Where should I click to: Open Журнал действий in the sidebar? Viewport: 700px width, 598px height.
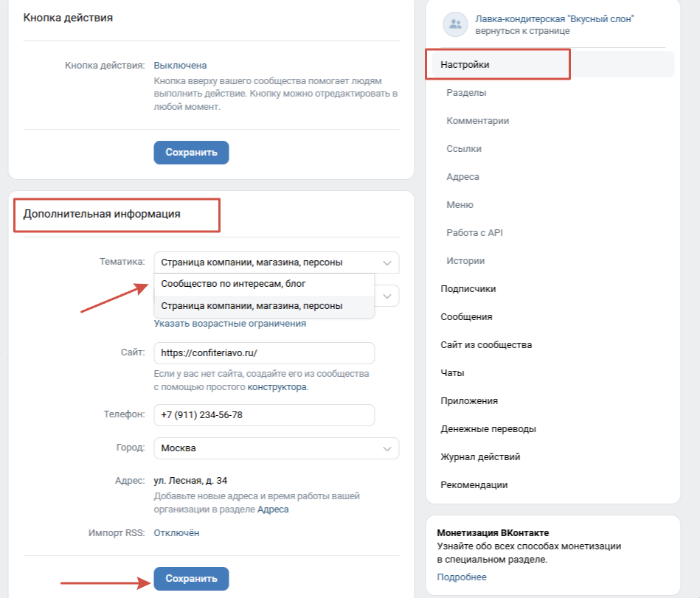480,457
